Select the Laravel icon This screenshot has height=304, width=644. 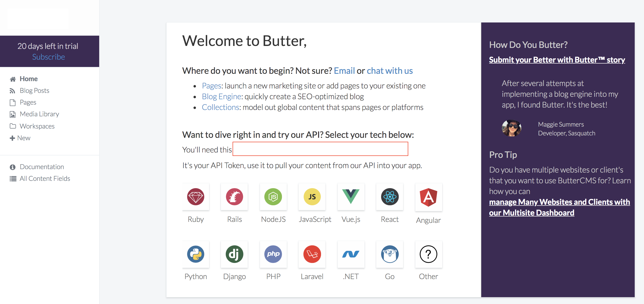tap(312, 254)
